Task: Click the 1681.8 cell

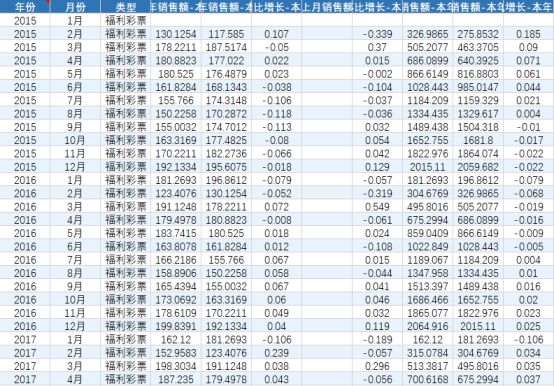Action: tap(478, 141)
